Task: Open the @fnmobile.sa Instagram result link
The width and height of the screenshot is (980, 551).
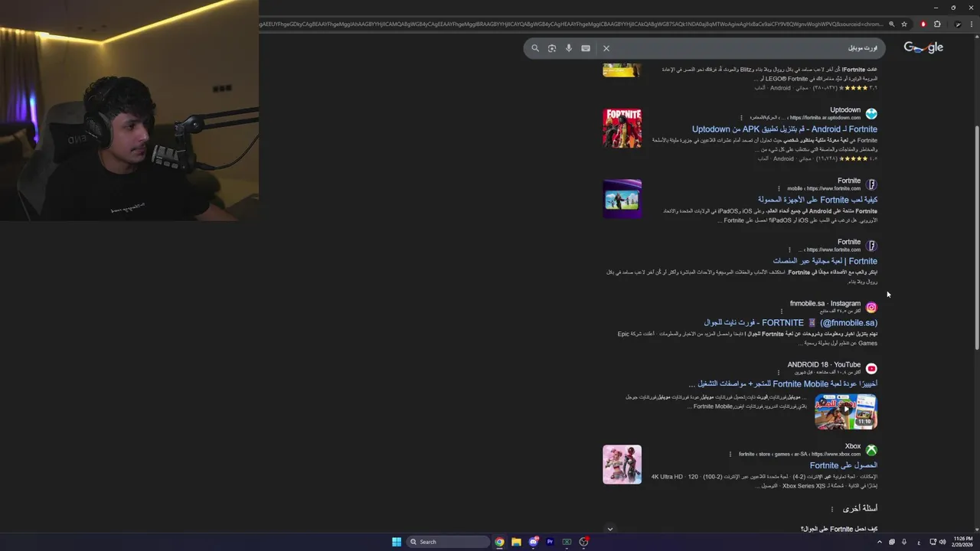Action: (x=791, y=323)
